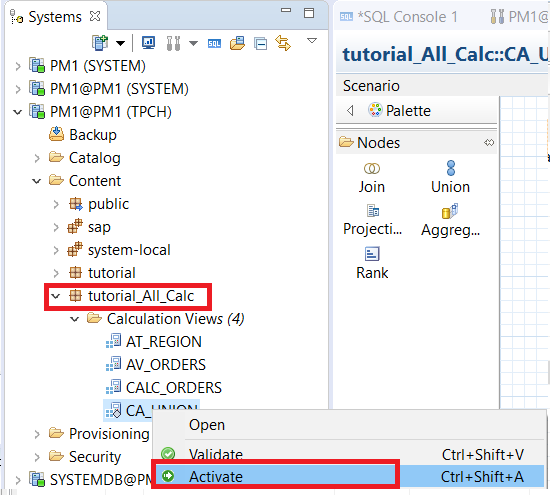The image size is (550, 495).
Task: Click the Add System toolbar icon
Action: click(100, 43)
